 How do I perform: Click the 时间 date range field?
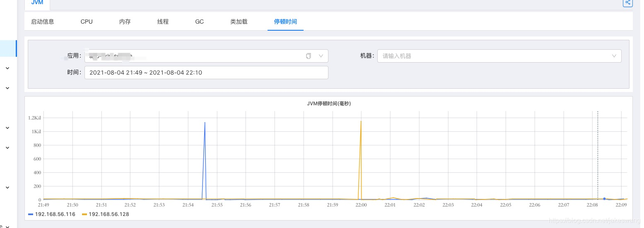(x=206, y=73)
